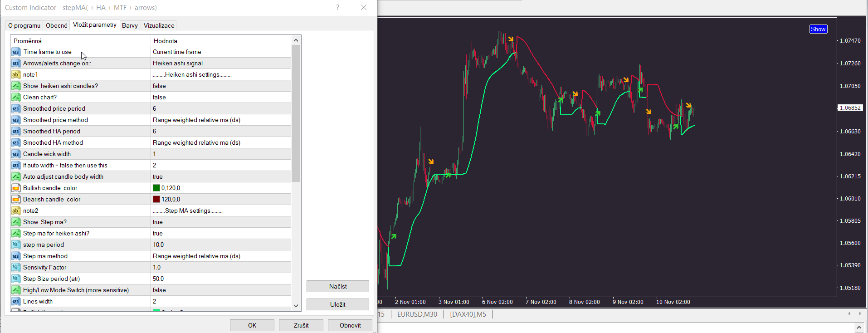This screenshot has height=333, width=868.
Task: Toggle the Show Step ma value
Action: [x=221, y=222]
